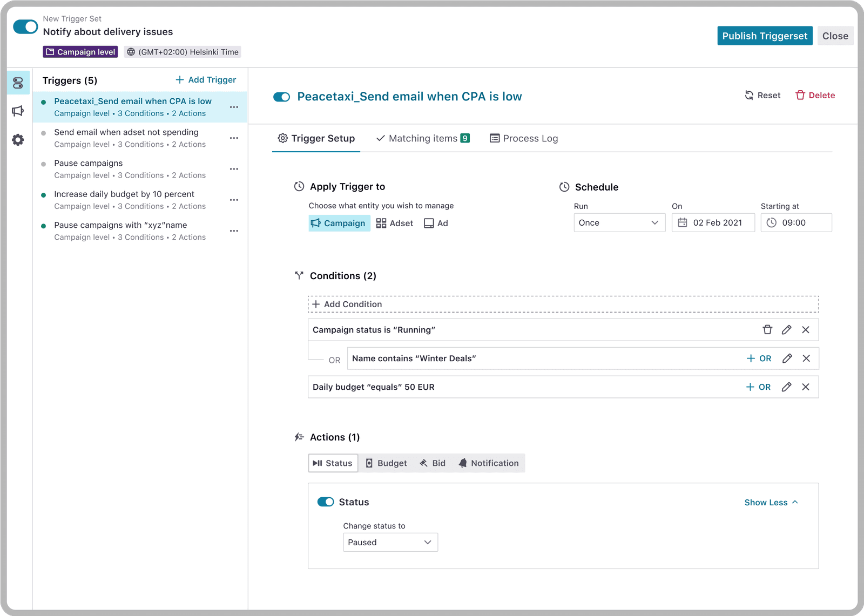Toggle the Peacetaxi trigger enable switch
This screenshot has width=864, height=616.
click(x=282, y=97)
